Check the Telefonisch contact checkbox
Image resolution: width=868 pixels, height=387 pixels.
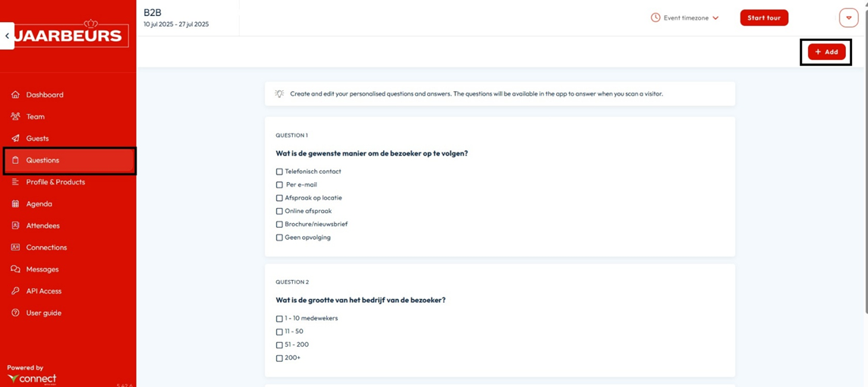(x=279, y=171)
